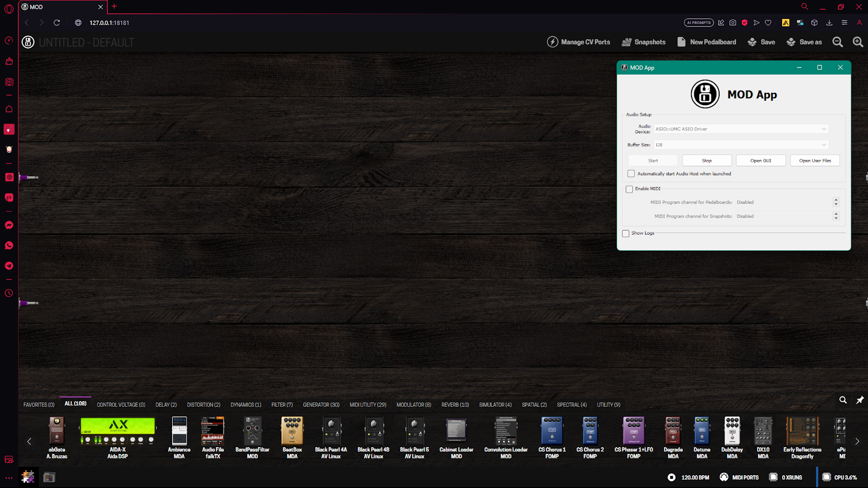
Task: Select the REVERB (10) category tab
Action: point(455,405)
